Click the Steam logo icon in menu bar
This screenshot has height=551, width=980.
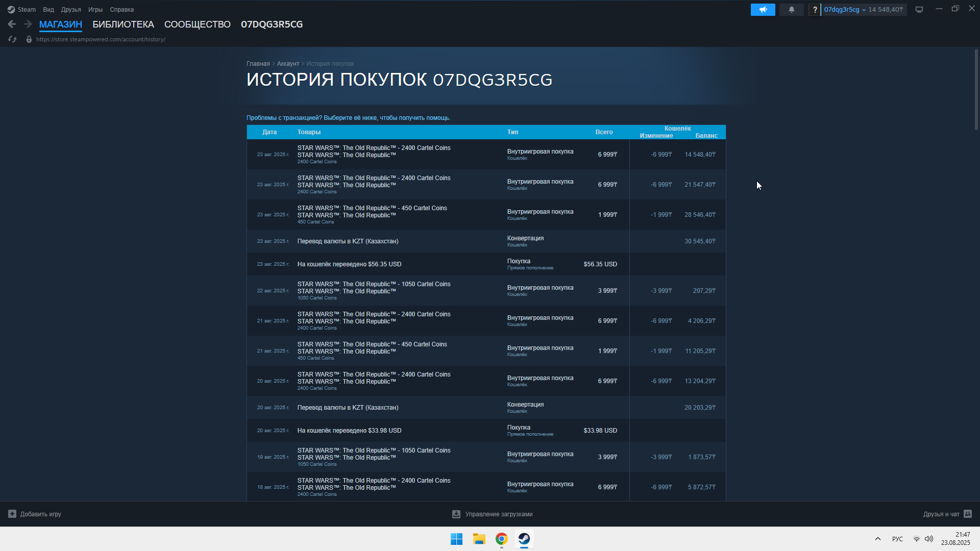point(11,10)
